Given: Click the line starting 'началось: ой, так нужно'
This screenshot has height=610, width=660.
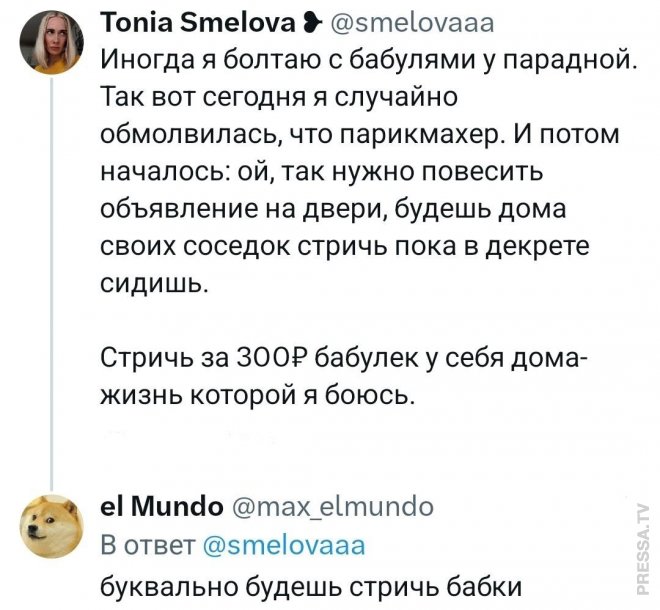Looking at the screenshot, I should [321, 172].
